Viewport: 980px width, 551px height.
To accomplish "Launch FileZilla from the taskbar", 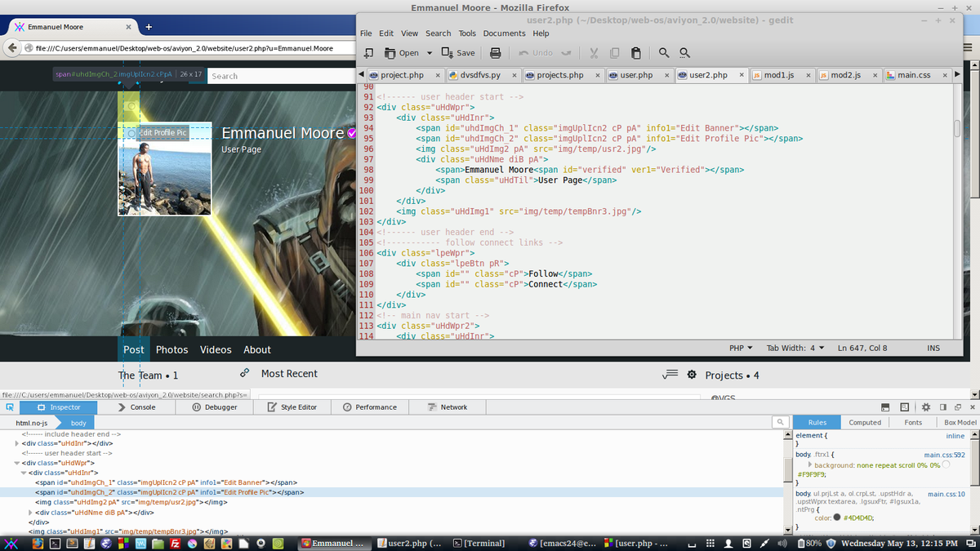I will point(175,544).
